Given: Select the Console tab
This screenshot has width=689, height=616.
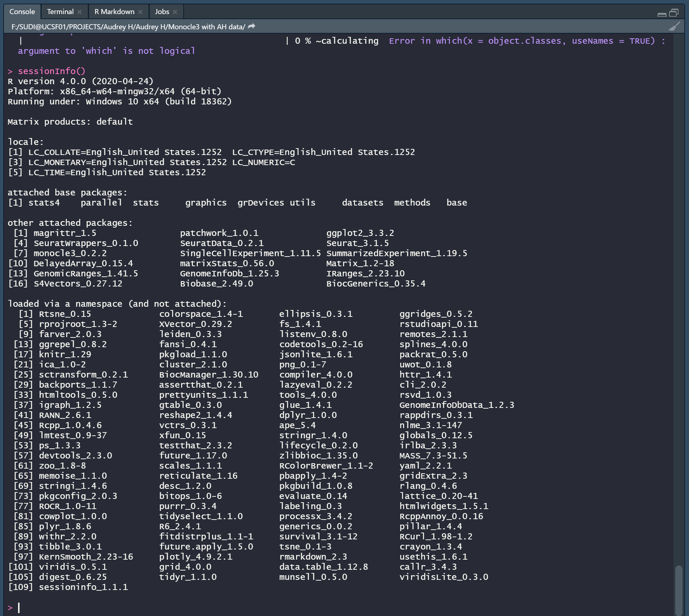Looking at the screenshot, I should click(22, 12).
